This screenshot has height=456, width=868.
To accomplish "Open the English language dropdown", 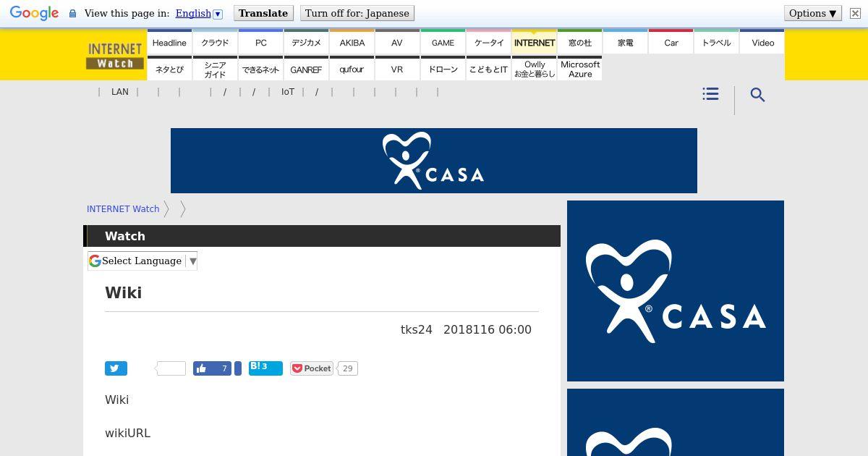I will click(198, 13).
